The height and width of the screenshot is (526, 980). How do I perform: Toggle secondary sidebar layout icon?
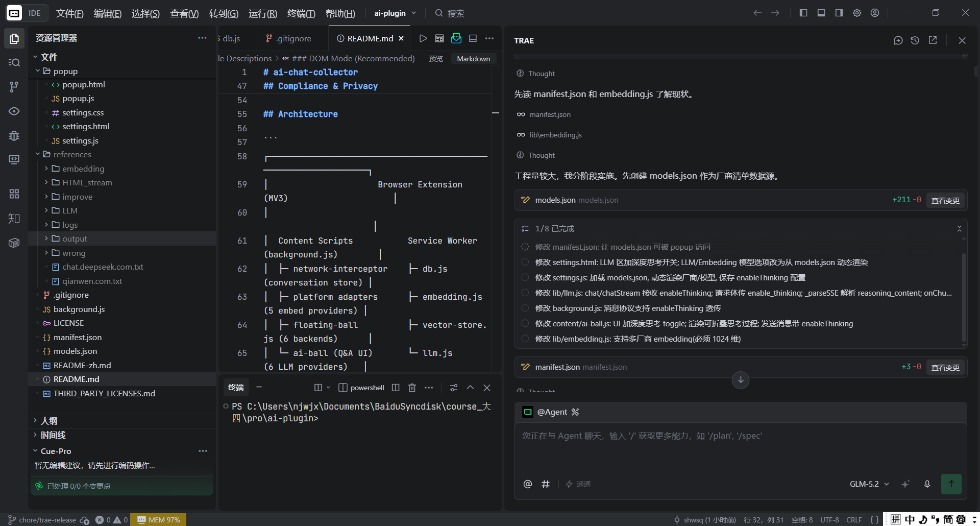coord(839,13)
